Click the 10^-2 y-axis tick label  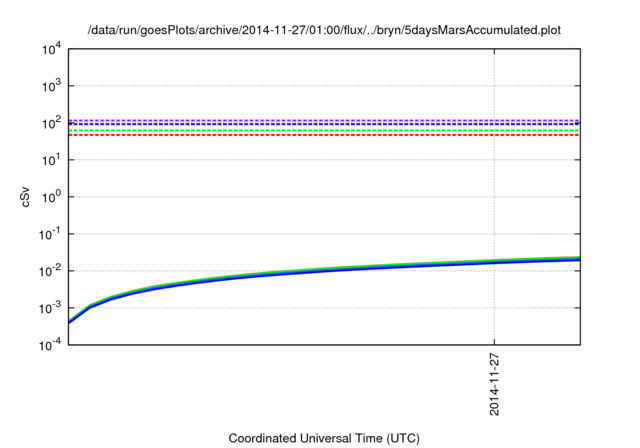click(x=50, y=271)
